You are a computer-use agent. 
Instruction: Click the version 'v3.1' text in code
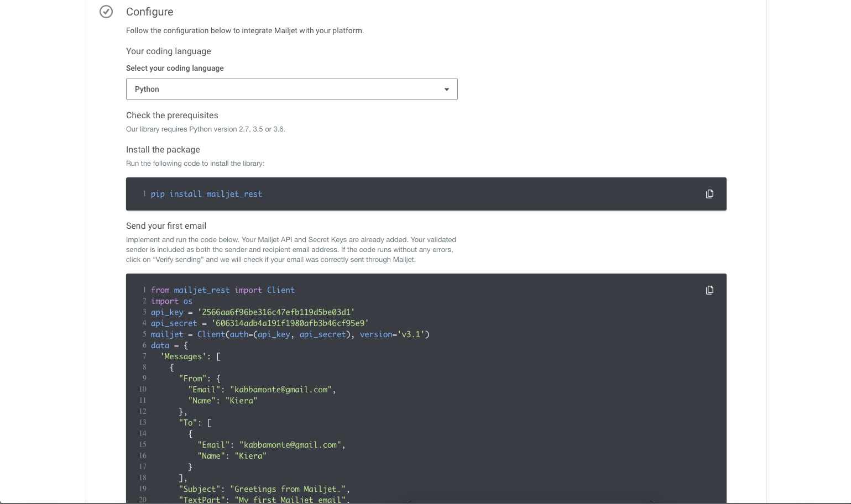pos(410,334)
